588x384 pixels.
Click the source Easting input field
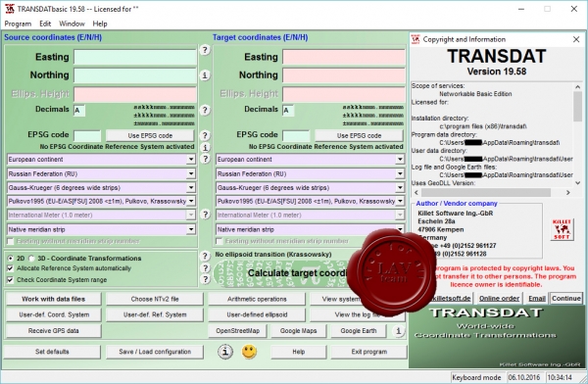135,58
